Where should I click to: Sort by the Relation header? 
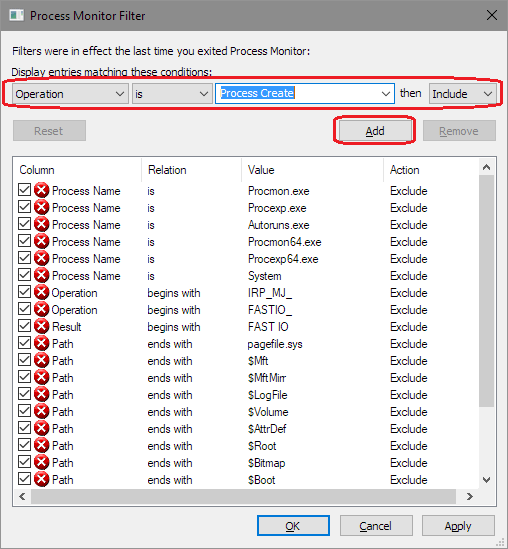point(192,170)
